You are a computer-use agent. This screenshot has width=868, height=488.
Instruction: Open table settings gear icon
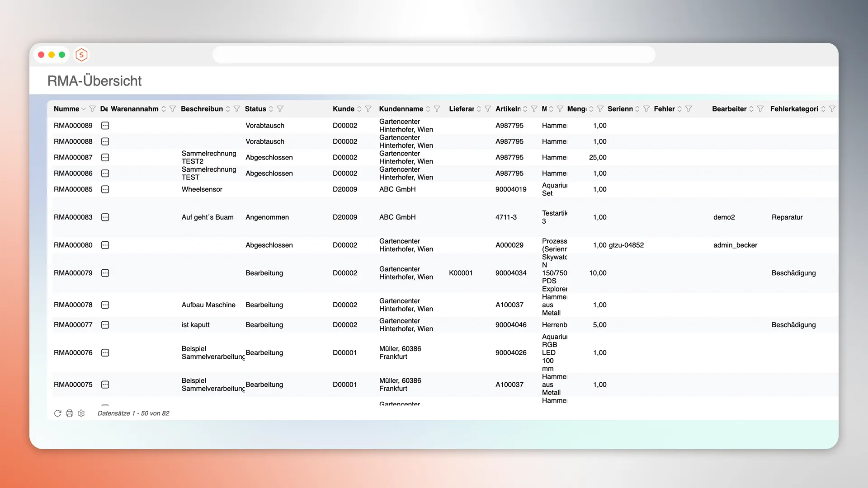pyautogui.click(x=81, y=413)
